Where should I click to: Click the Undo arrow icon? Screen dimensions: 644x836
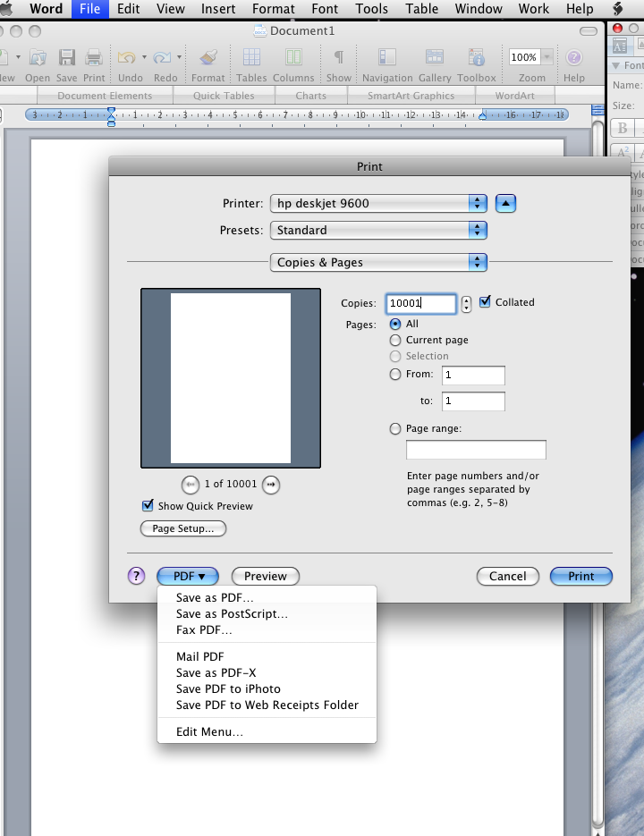point(127,57)
